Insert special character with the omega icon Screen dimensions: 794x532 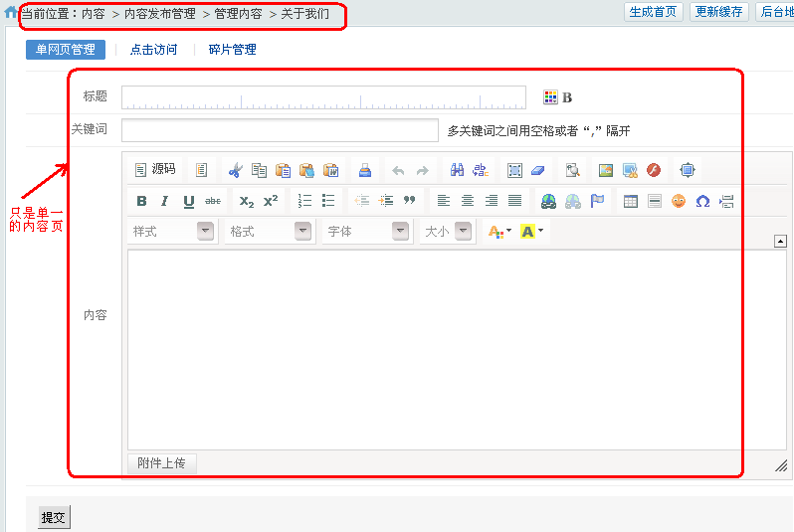702,201
